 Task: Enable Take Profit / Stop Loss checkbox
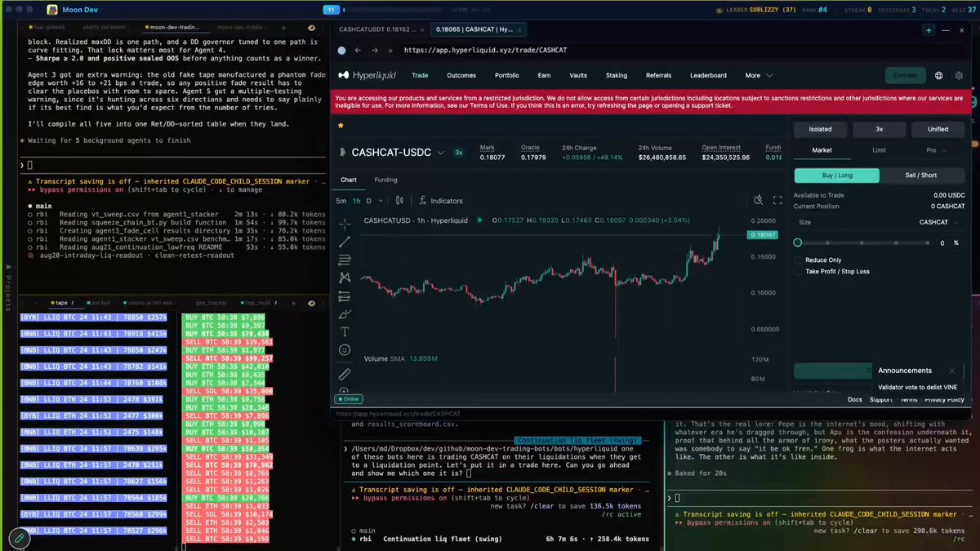(x=798, y=271)
